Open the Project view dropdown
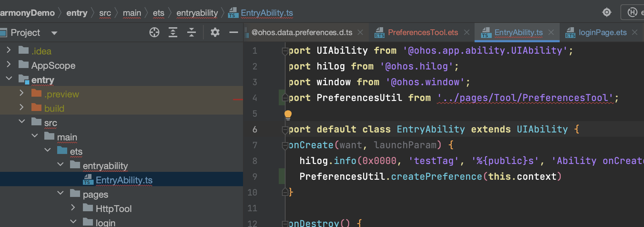 coord(54,33)
